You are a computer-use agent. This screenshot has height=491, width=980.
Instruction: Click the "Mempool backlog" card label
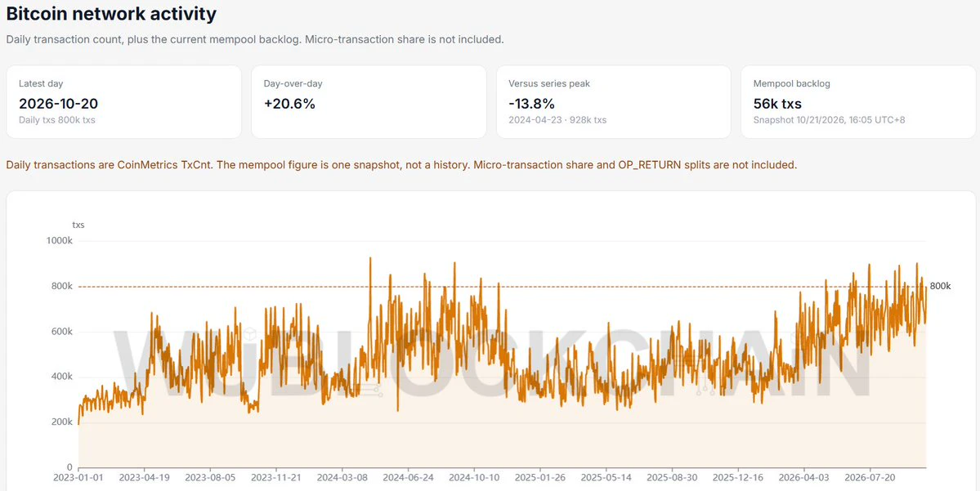coord(792,83)
